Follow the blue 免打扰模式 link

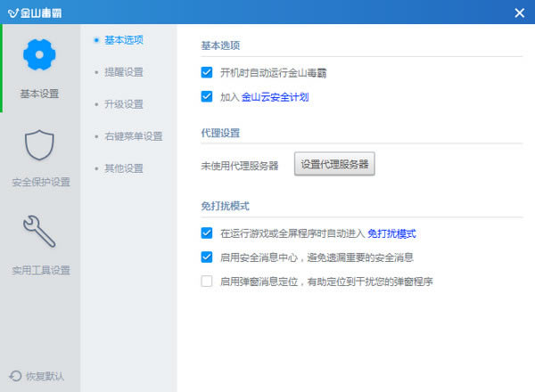392,233
